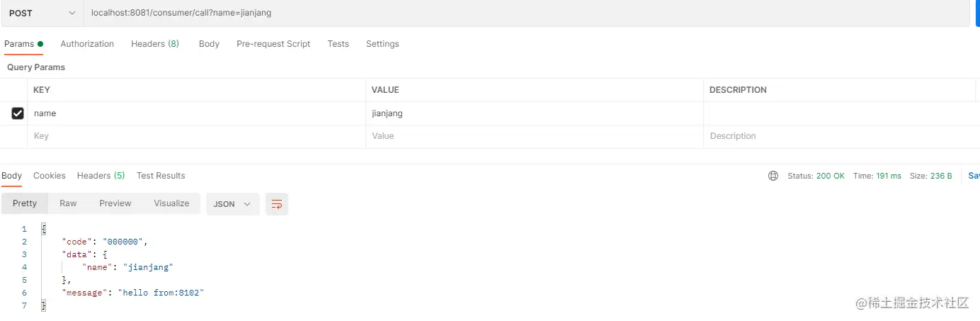Click the "code": "000000" response line
The height and width of the screenshot is (321, 980).
[x=105, y=242]
